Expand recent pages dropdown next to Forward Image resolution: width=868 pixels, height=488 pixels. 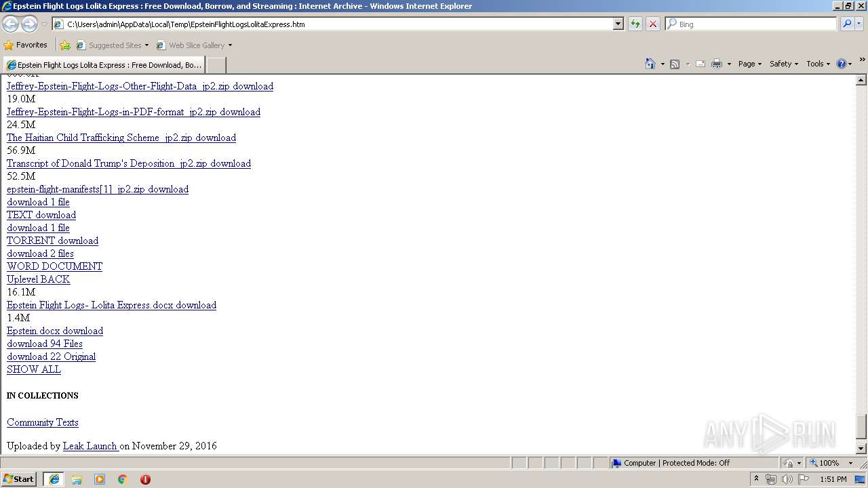pyautogui.click(x=44, y=24)
